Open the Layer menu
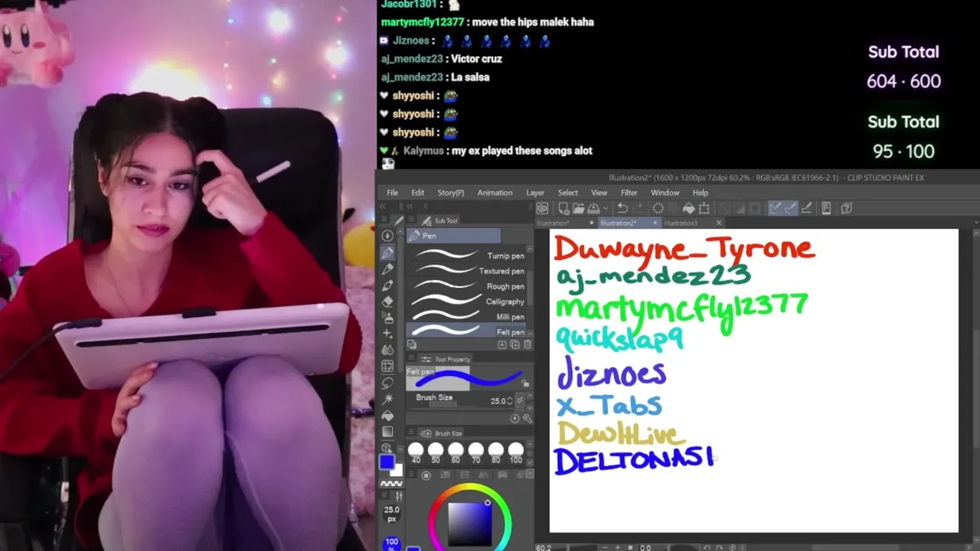Image resolution: width=980 pixels, height=551 pixels. [535, 193]
